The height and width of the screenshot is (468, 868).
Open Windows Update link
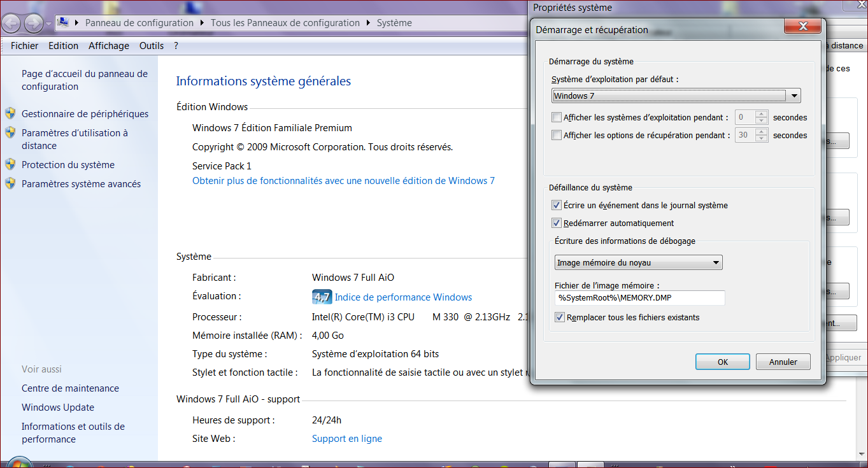click(58, 408)
